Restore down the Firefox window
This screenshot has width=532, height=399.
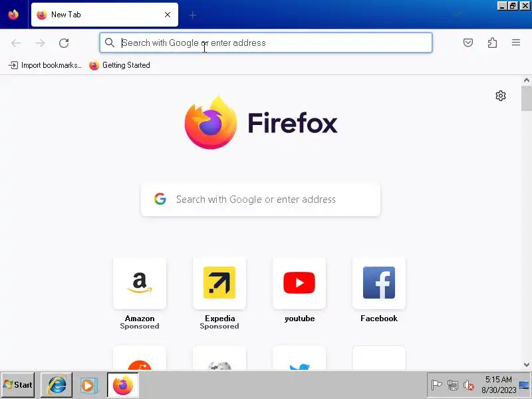[513, 6]
